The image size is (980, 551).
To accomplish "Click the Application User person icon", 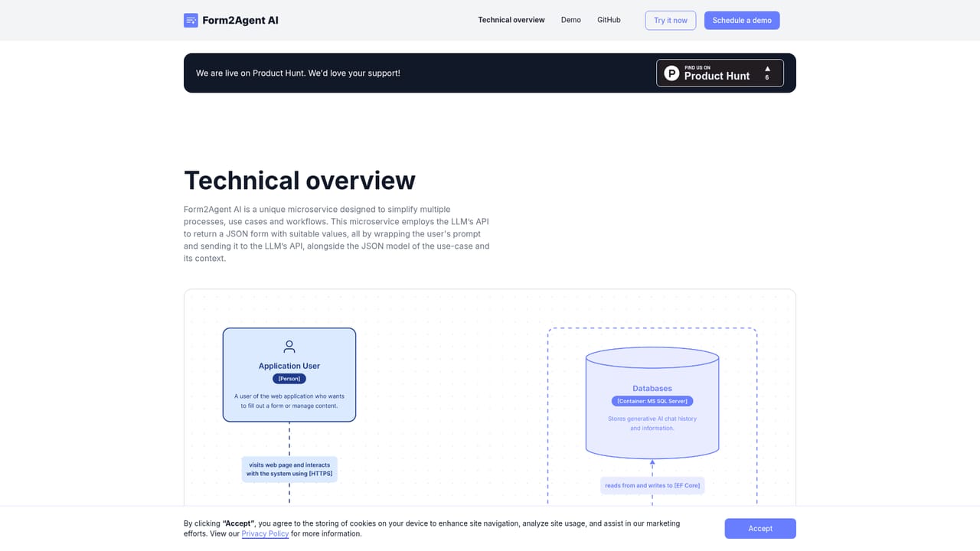I will point(289,347).
